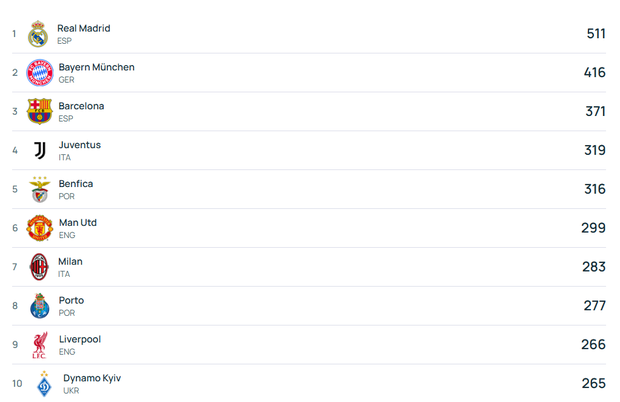The width and height of the screenshot is (620, 402).
Task: Click the Man Utd crest
Action: 39,228
